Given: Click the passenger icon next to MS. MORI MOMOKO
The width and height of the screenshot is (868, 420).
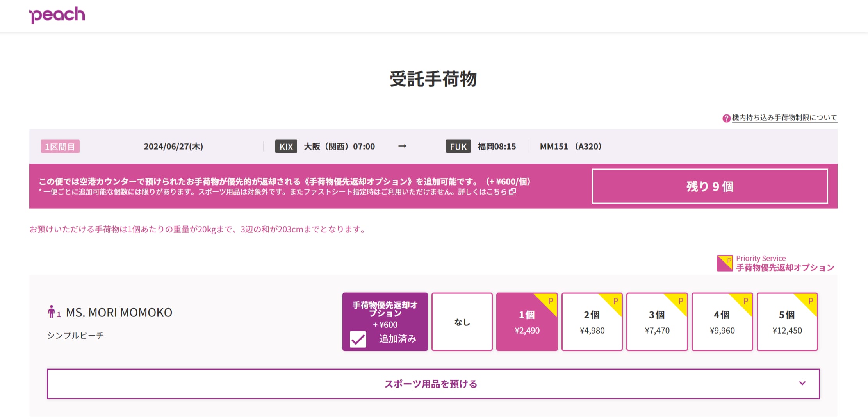Looking at the screenshot, I should [52, 311].
